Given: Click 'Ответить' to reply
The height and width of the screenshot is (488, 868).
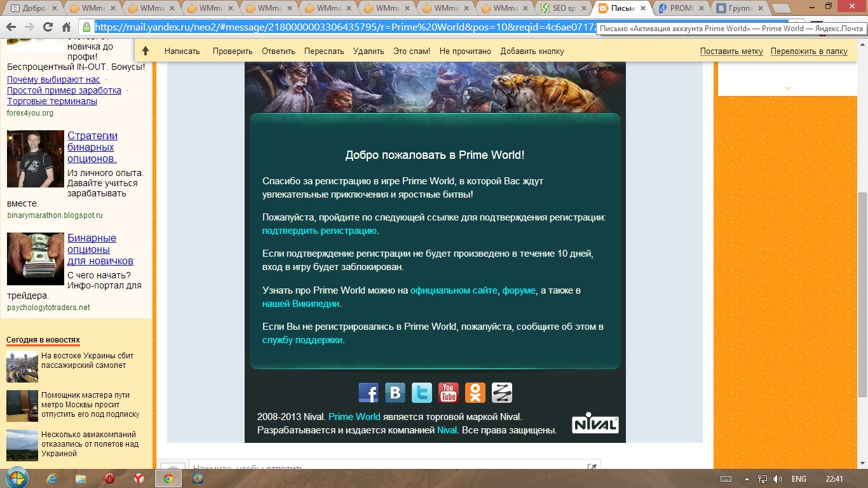Looking at the screenshot, I should (x=278, y=51).
